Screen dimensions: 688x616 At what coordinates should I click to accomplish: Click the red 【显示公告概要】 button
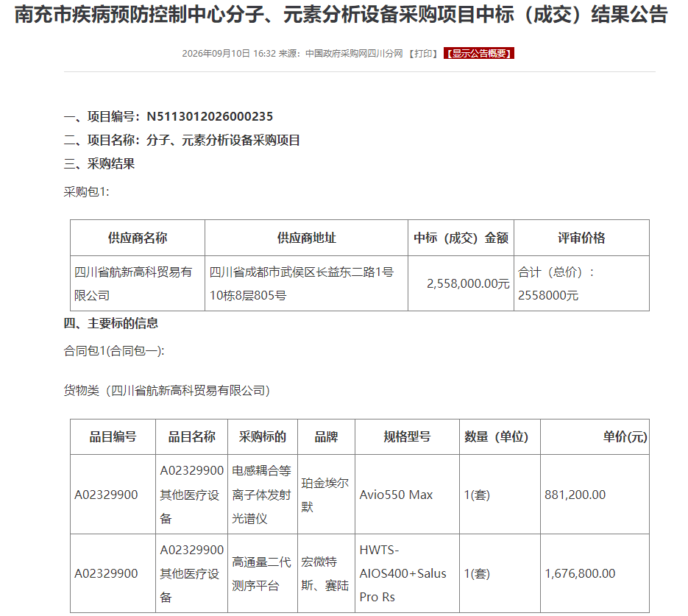tap(479, 54)
